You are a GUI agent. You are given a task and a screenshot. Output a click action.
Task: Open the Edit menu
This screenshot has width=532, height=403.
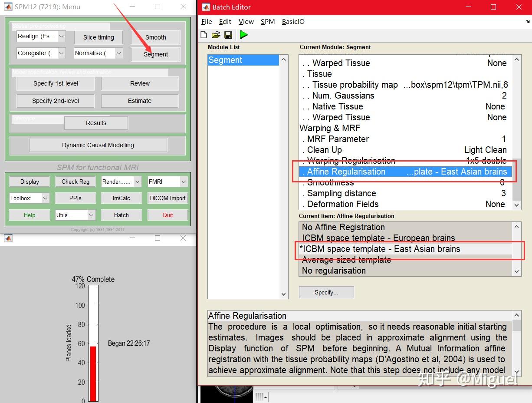tap(225, 22)
